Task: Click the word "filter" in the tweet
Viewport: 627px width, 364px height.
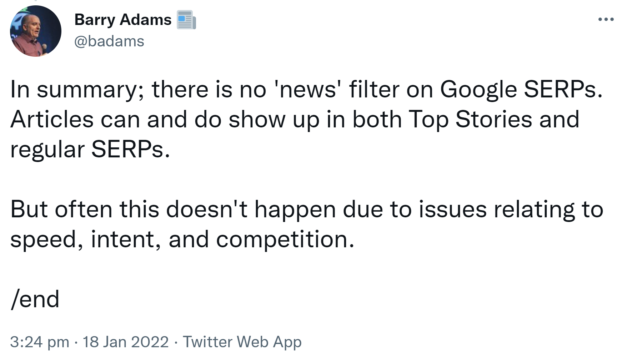Action: click(x=374, y=89)
